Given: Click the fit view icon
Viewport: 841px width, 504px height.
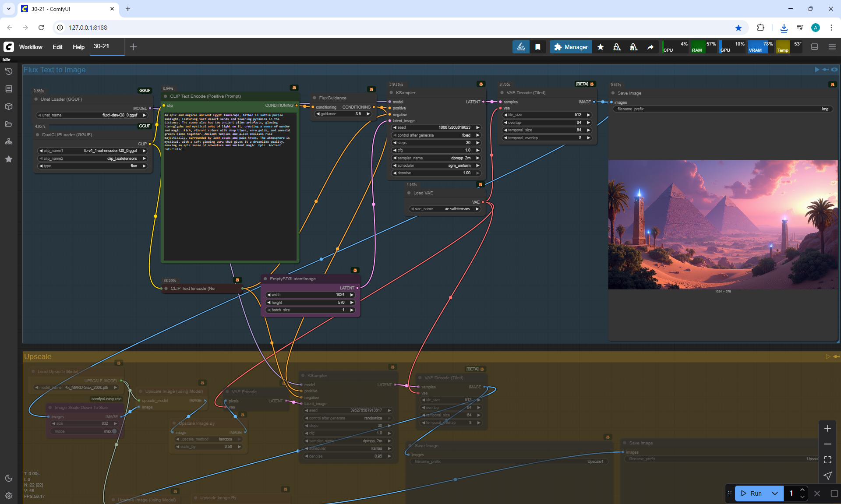Looking at the screenshot, I should (x=827, y=460).
